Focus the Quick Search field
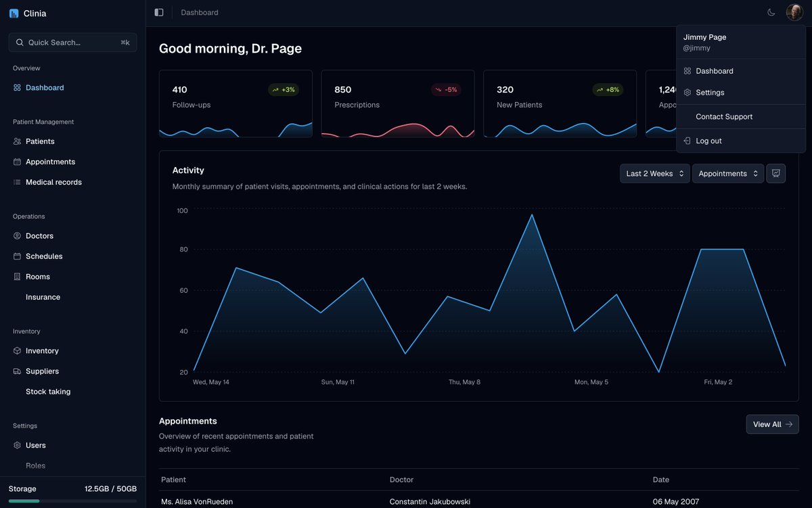812x508 pixels. click(72, 43)
